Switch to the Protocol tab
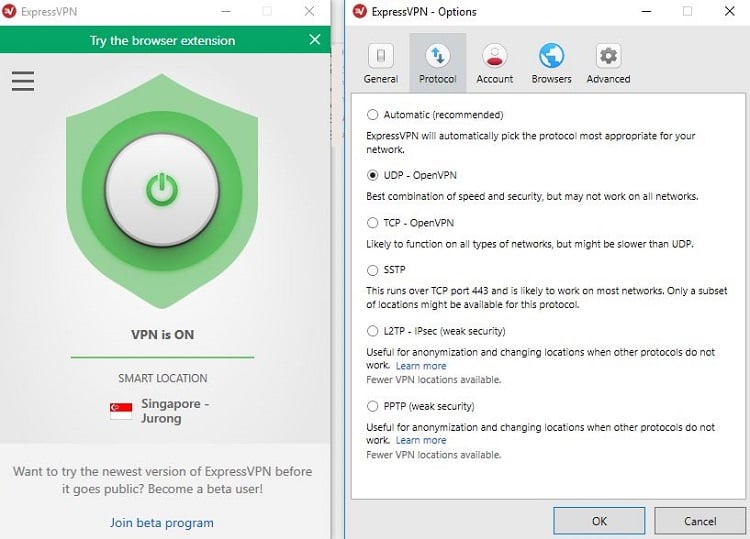Image resolution: width=750 pixels, height=539 pixels. point(438,64)
